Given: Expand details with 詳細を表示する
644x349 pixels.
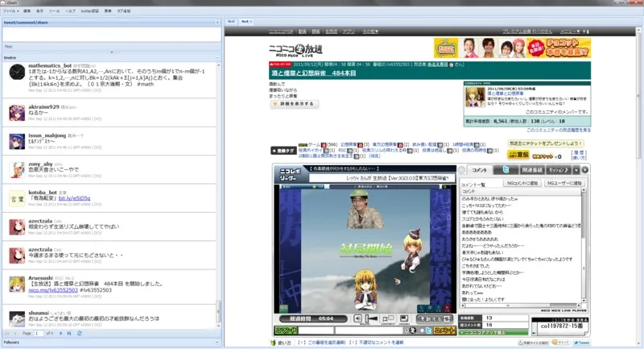Looking at the screenshot, I should click(295, 104).
